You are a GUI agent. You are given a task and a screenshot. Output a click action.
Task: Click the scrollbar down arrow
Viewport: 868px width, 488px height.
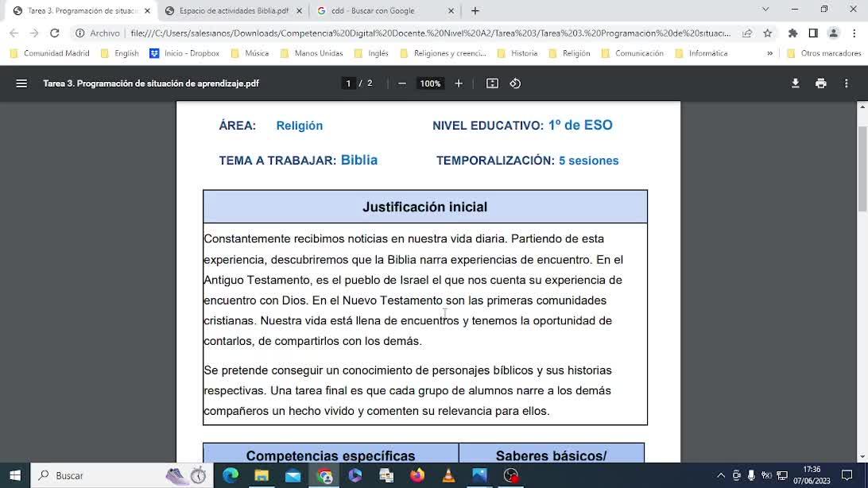point(862,457)
